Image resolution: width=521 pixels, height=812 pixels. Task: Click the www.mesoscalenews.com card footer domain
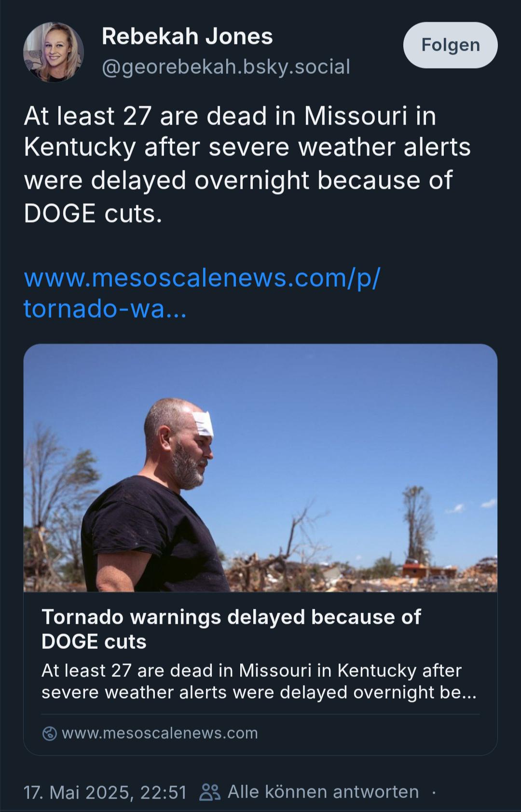coord(160,733)
